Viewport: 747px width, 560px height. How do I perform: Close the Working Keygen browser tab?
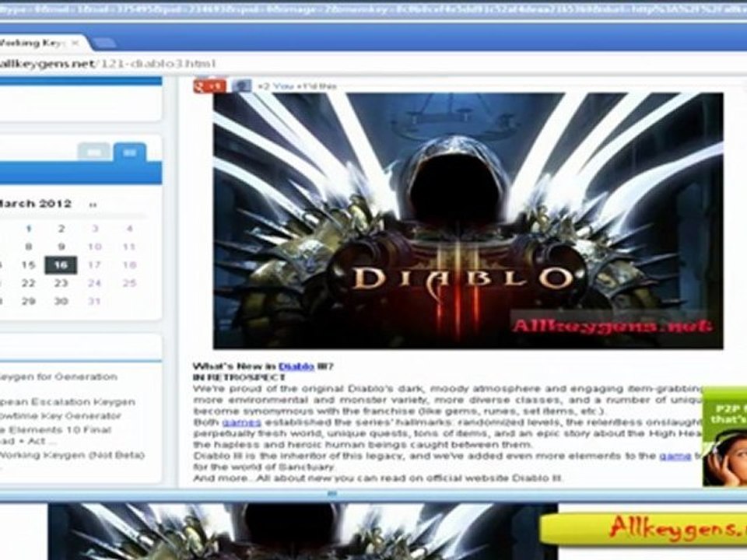(75, 44)
